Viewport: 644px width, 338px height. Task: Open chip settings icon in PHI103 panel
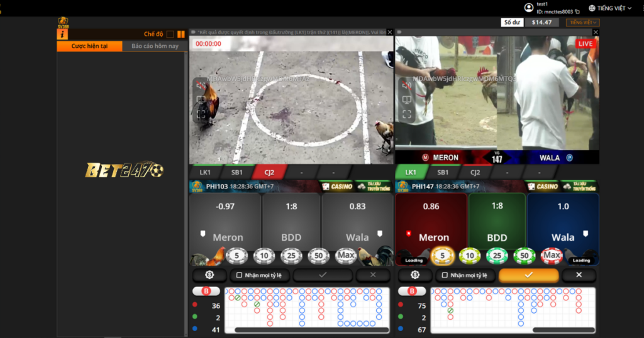(x=209, y=275)
